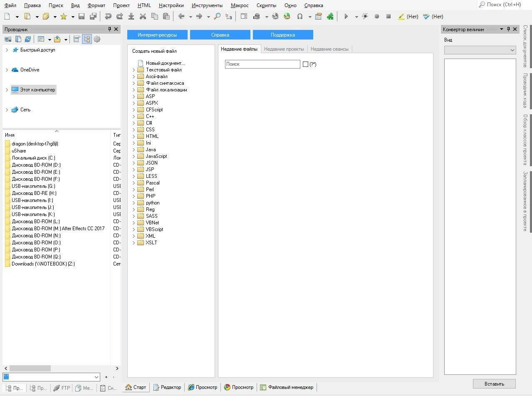Image resolution: width=532 pixels, height=396 pixels.
Task: Click the right arrow of Проводник scrollbar
Action: point(117,368)
